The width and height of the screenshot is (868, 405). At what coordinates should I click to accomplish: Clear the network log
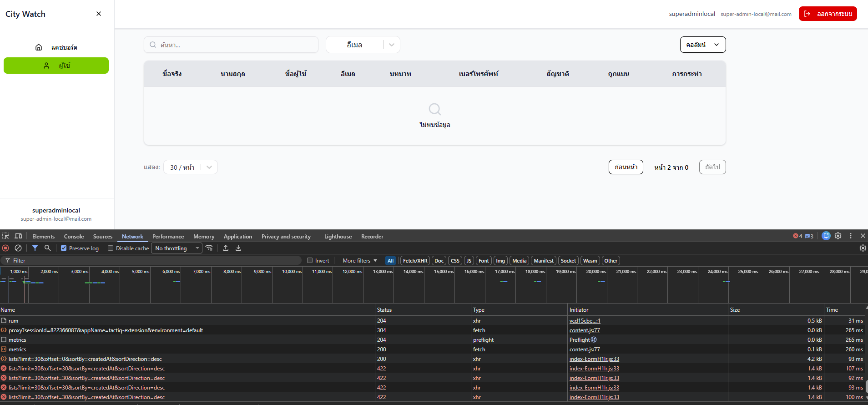(18, 248)
